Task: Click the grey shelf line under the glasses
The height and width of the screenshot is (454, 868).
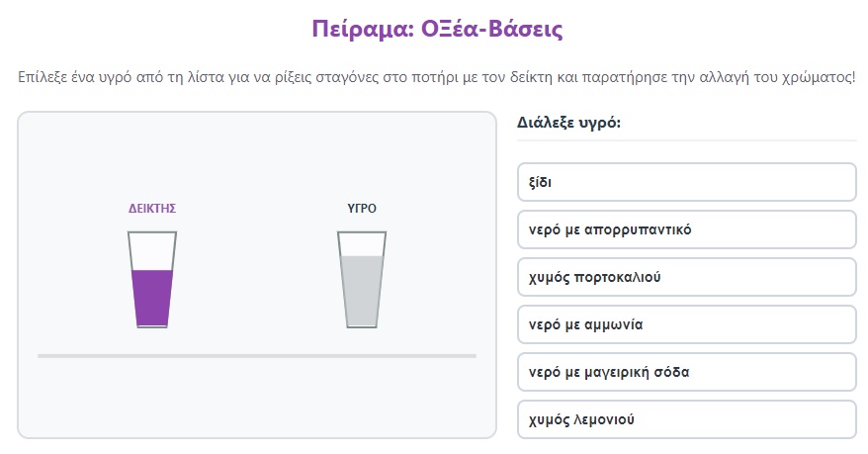Action: (x=257, y=356)
